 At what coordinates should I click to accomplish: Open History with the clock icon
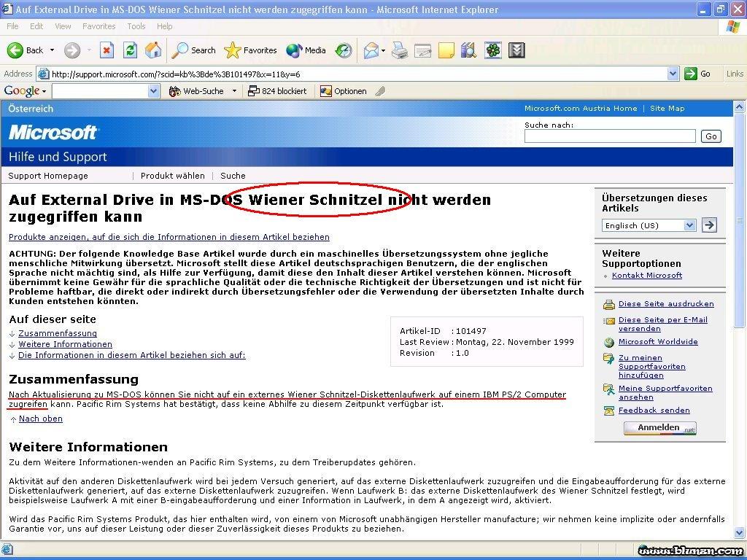coord(344,50)
